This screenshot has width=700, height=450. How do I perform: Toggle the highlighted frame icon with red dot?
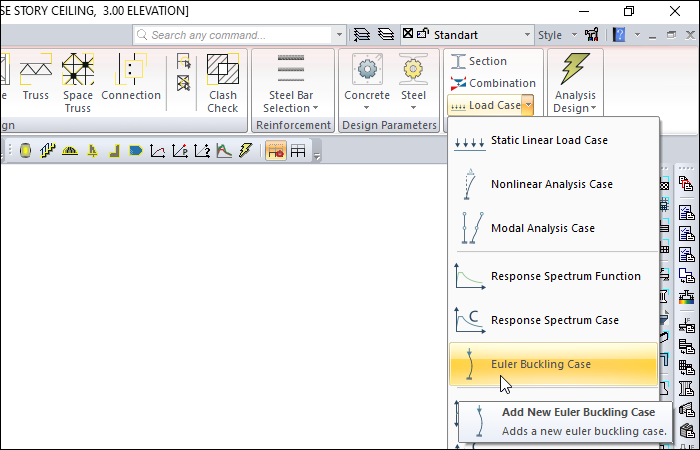(x=276, y=151)
